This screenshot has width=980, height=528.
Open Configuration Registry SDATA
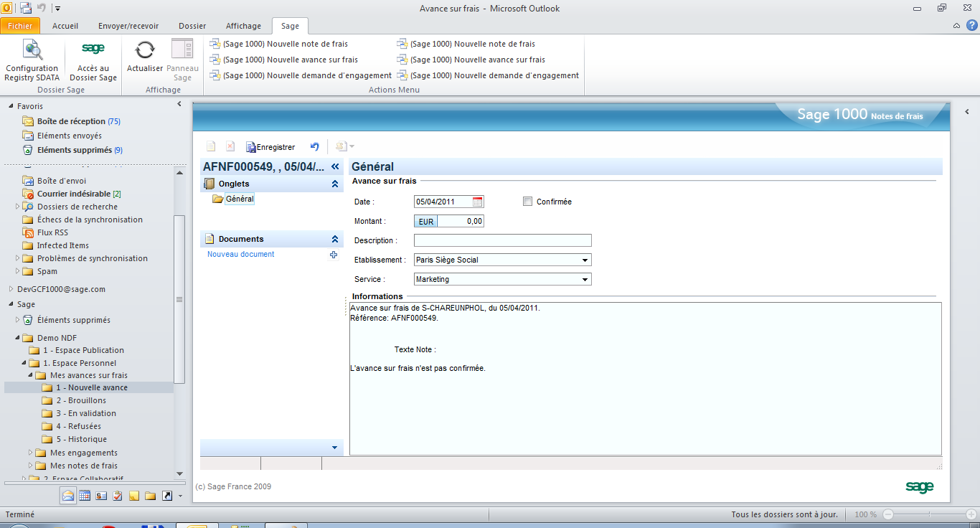click(32, 61)
